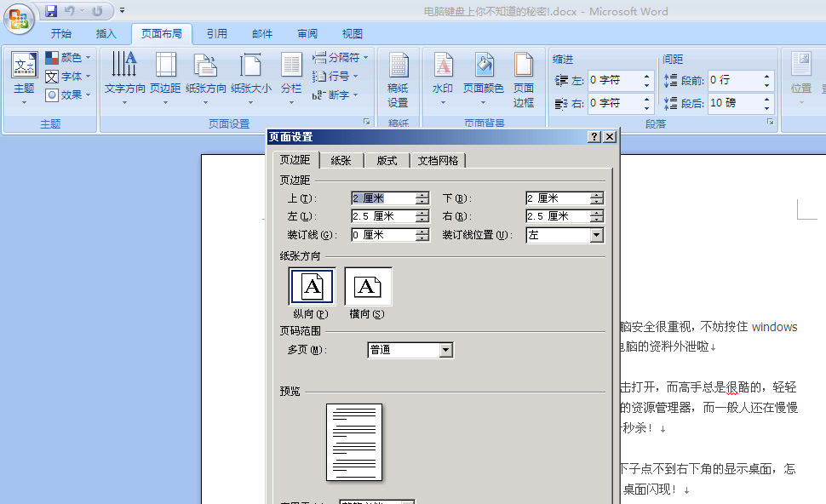Click 段后 spacing after 10 磅 field

735,103
